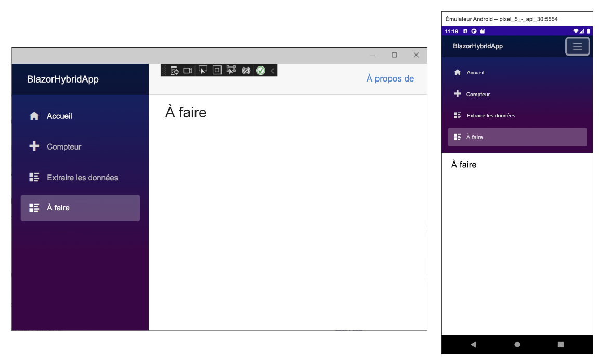Click the BlazorHybridApp title in the desktop window
This screenshot has height=364, width=612.
pyautogui.click(x=63, y=79)
